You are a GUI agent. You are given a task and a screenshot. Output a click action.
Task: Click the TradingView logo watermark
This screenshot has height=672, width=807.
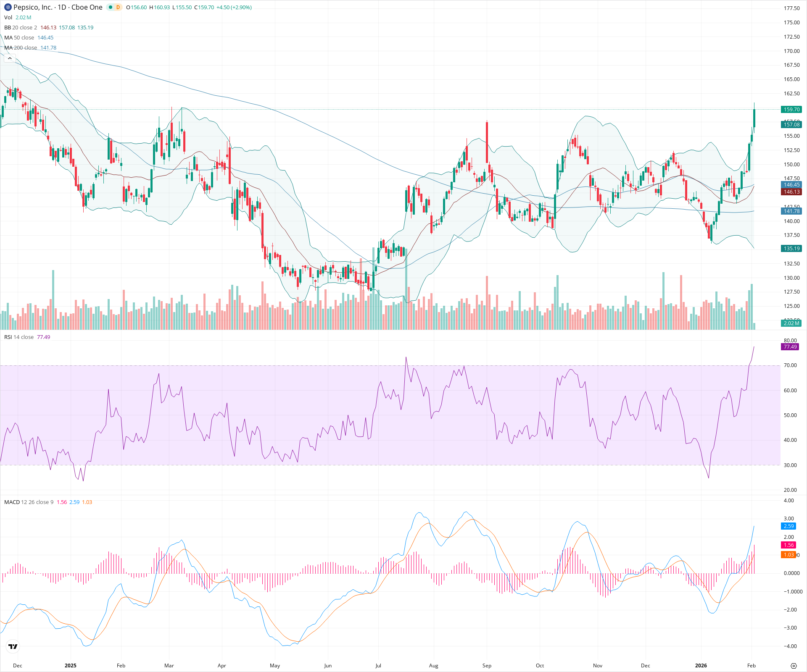[13, 647]
